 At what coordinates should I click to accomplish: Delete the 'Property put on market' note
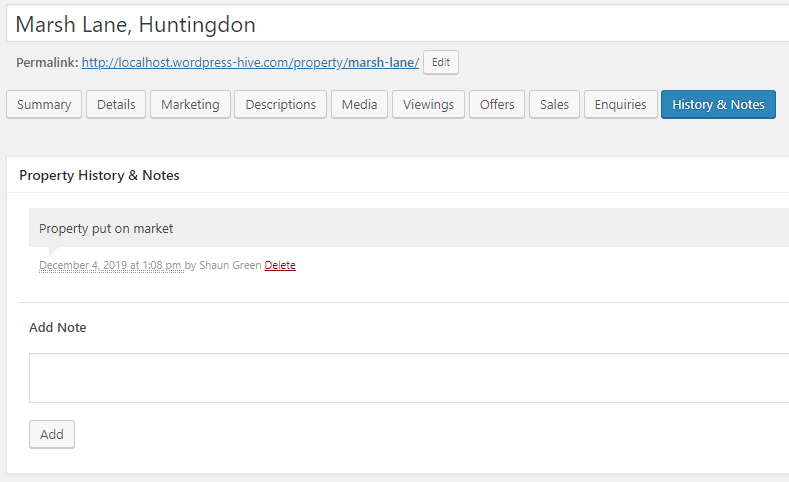coord(280,265)
